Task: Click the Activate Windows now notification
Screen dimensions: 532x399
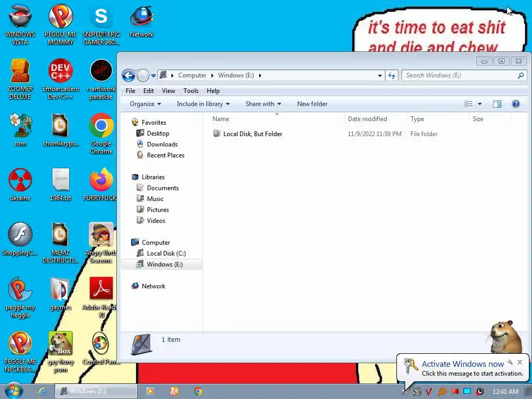Action: [463, 368]
